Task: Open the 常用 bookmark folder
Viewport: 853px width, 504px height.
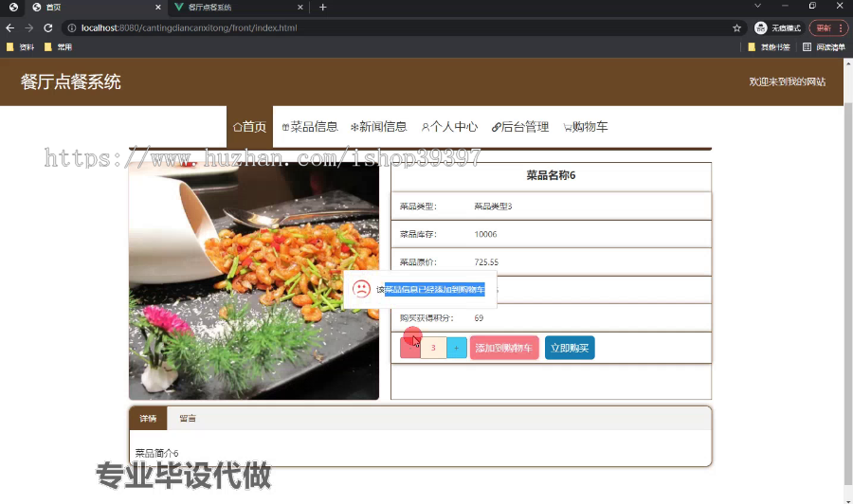Action: pyautogui.click(x=58, y=47)
